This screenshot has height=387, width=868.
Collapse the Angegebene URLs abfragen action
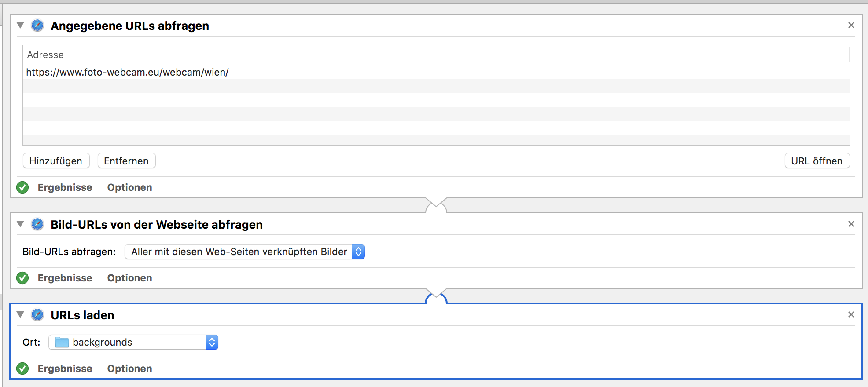coord(20,26)
